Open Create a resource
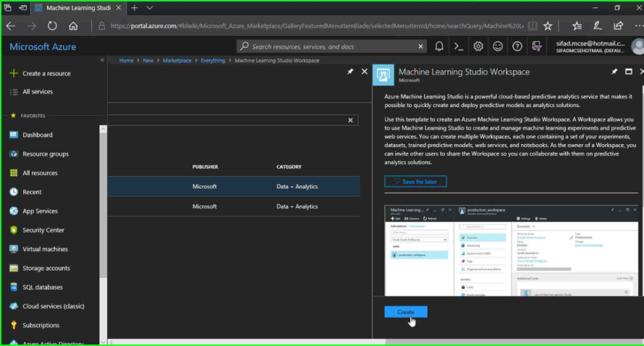The height and width of the screenshot is (346, 644). pyautogui.click(x=40, y=74)
